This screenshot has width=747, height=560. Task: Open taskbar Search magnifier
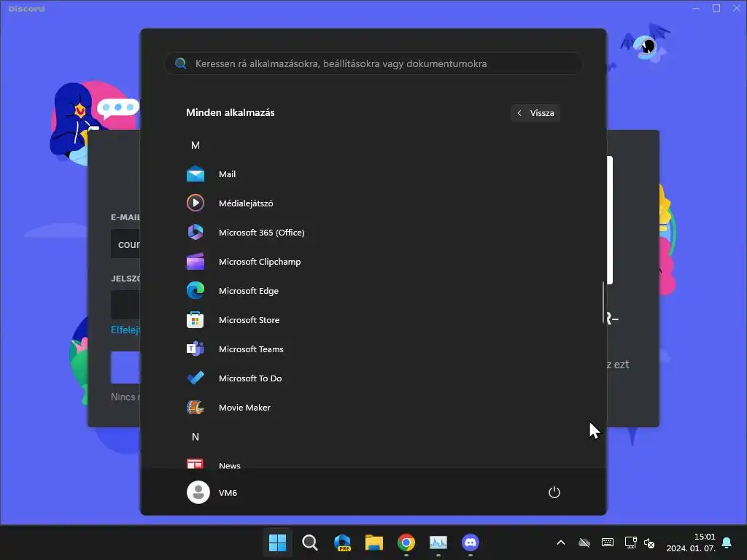click(309, 542)
